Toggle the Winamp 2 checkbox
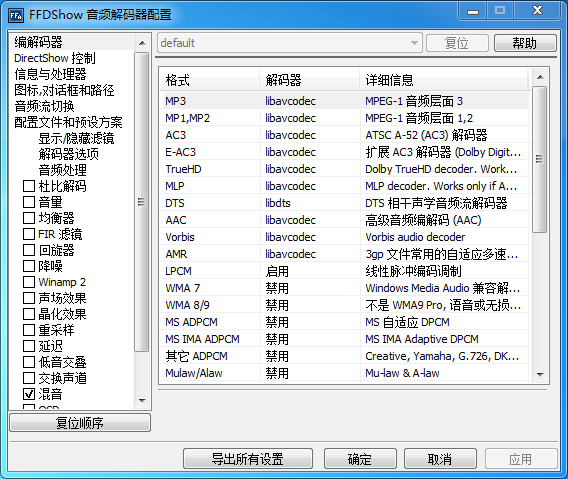The width and height of the screenshot is (568, 479). 29,282
